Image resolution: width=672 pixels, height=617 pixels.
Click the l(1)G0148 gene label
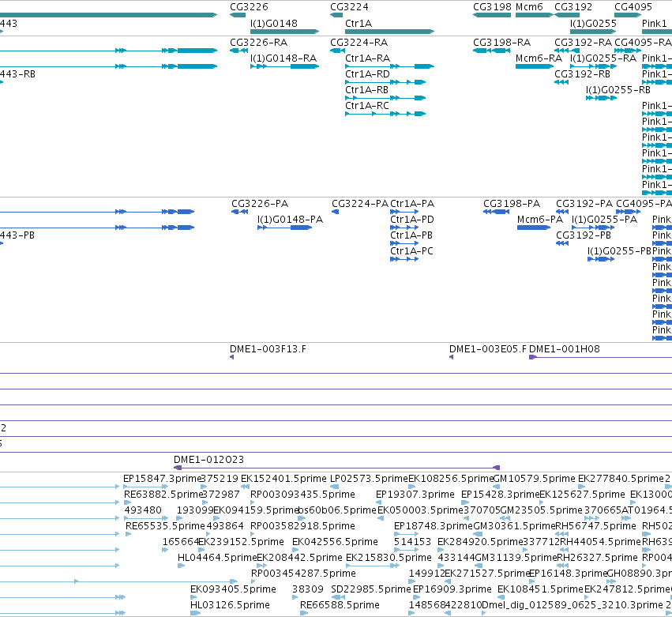(274, 23)
